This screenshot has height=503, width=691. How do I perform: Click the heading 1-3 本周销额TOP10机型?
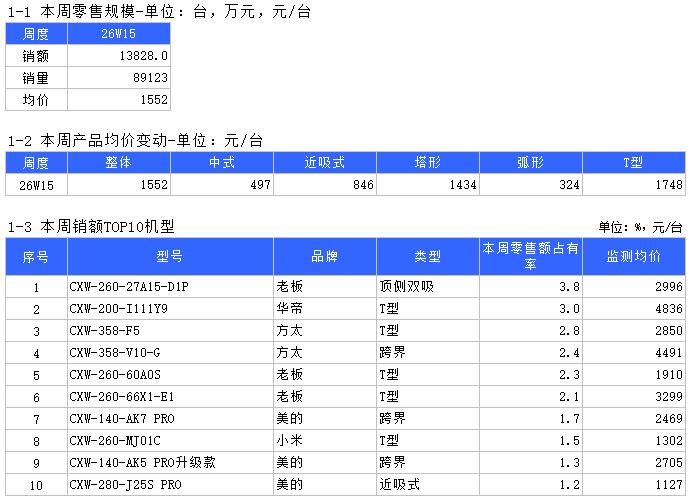tap(91, 227)
